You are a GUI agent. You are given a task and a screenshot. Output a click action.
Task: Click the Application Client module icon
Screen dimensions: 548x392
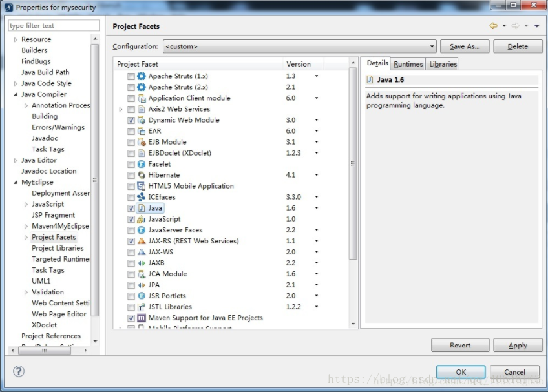141,98
